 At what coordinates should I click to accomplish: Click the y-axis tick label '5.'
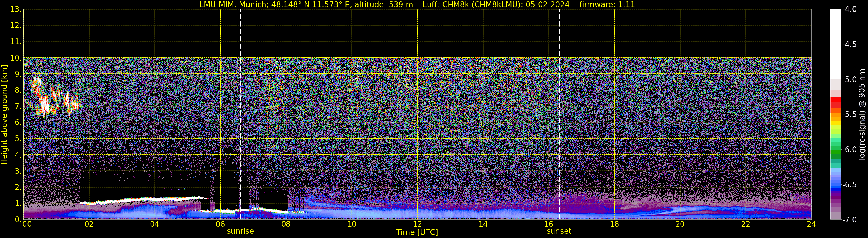(18, 139)
